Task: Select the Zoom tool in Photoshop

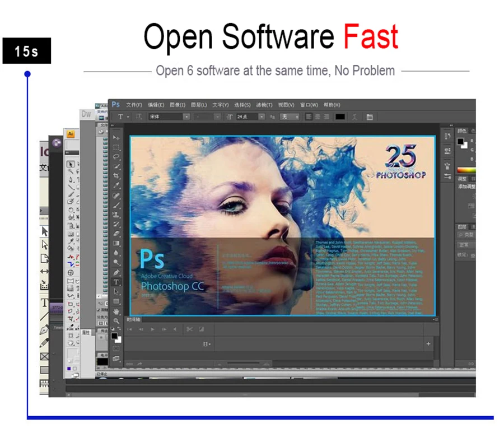Action: click(116, 321)
